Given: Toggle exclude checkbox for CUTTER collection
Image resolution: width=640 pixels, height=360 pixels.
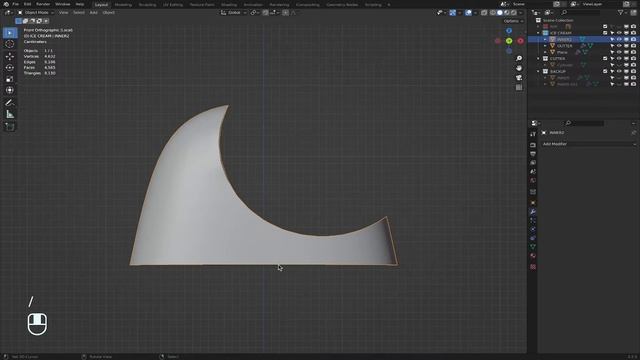Looking at the screenshot, I should tap(605, 59).
